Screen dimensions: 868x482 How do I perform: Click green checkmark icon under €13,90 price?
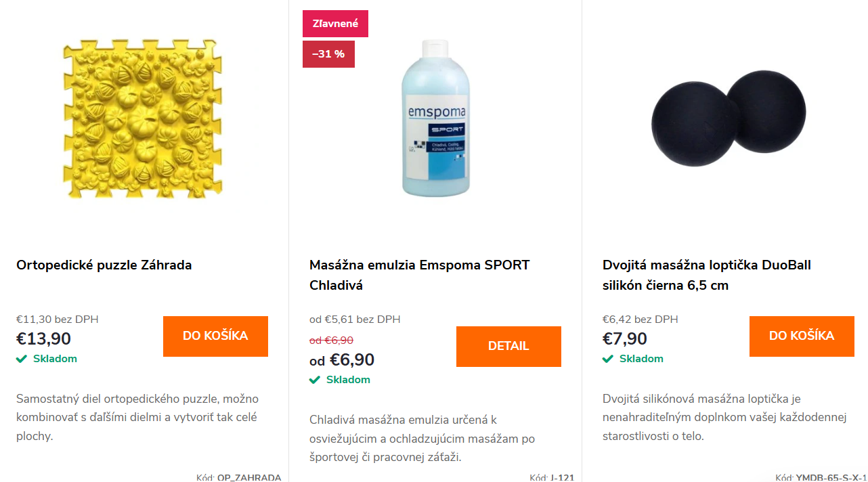click(22, 359)
